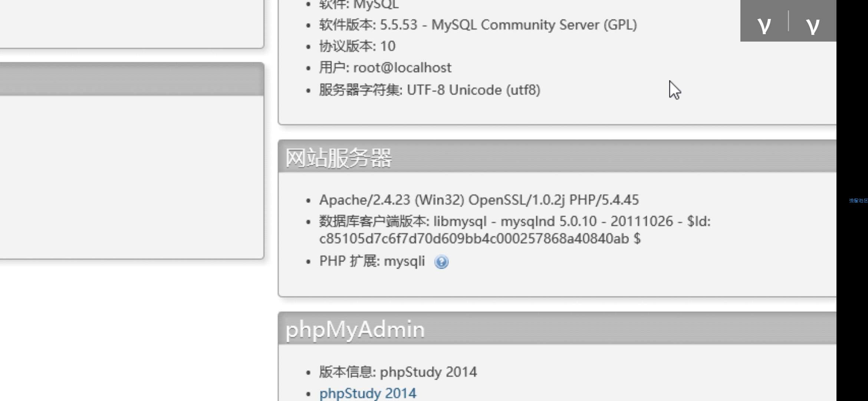Image resolution: width=868 pixels, height=401 pixels.
Task: Select the phpMyAdmin panel header
Action: (557, 329)
